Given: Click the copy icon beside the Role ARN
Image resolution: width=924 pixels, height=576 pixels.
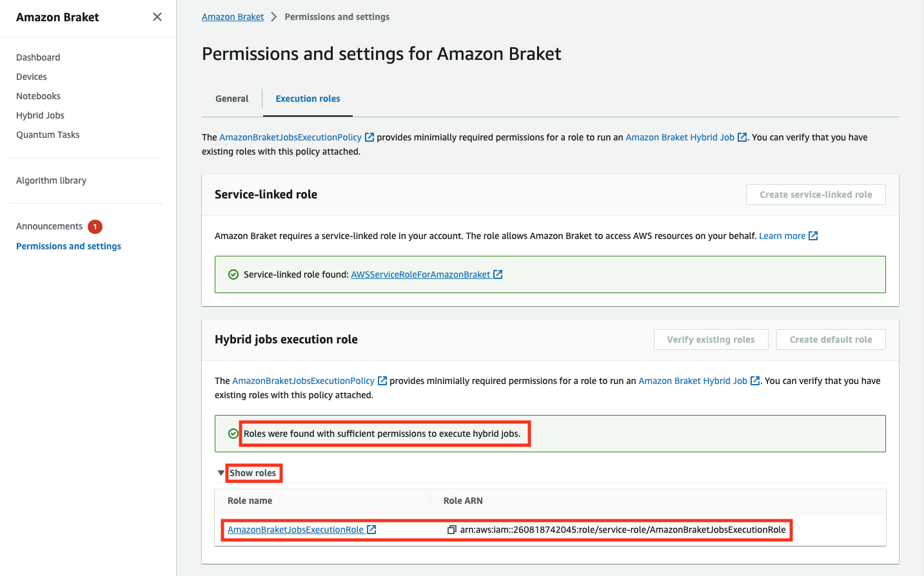Looking at the screenshot, I should (x=451, y=530).
